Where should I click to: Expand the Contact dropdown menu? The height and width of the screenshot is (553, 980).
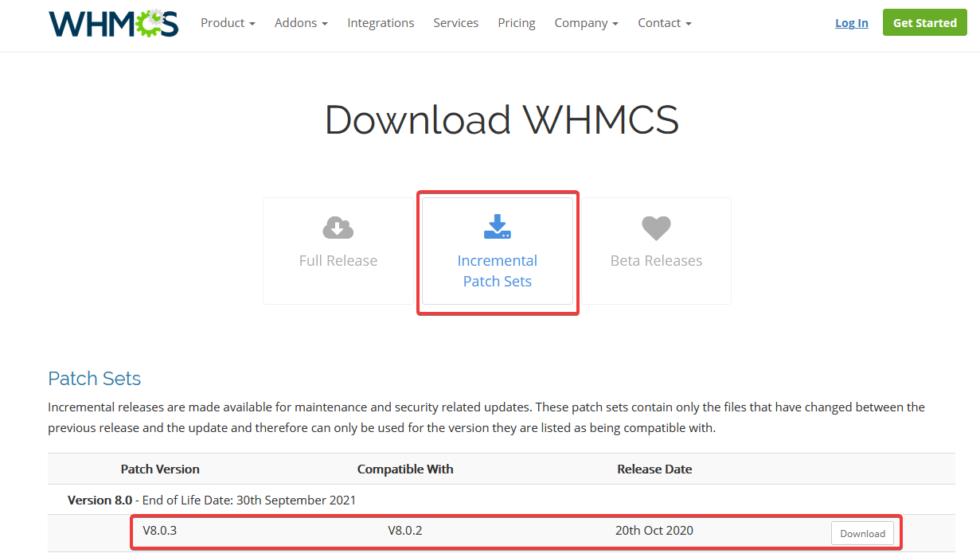coord(665,23)
